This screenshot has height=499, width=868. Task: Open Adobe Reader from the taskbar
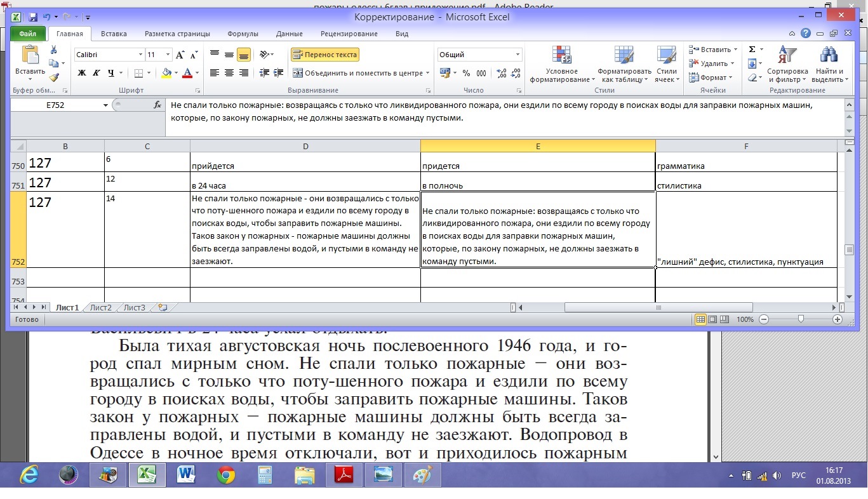pyautogui.click(x=343, y=475)
